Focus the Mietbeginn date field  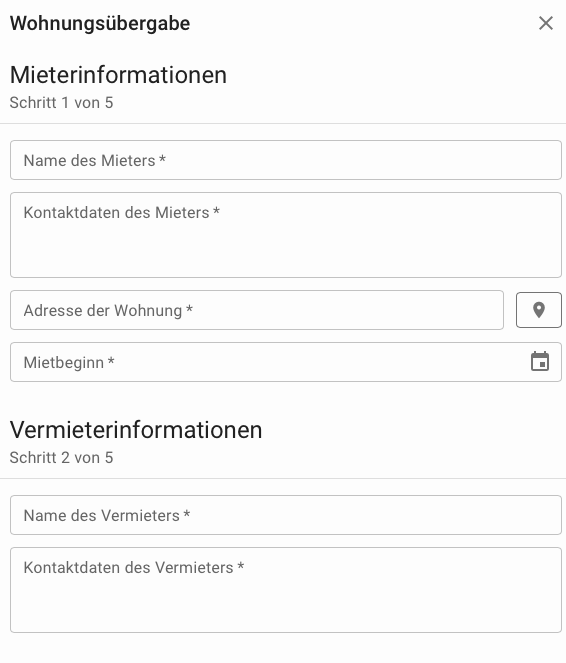coord(286,362)
